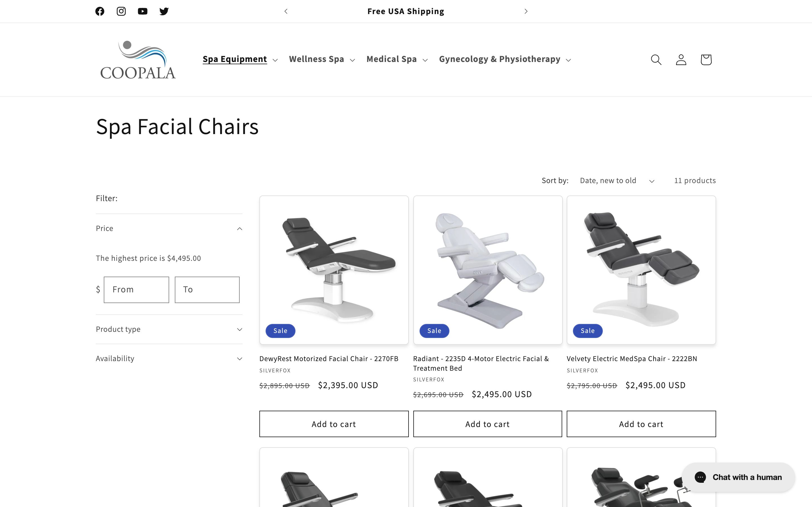
Task: Open the Sort by dropdown
Action: pos(617,180)
